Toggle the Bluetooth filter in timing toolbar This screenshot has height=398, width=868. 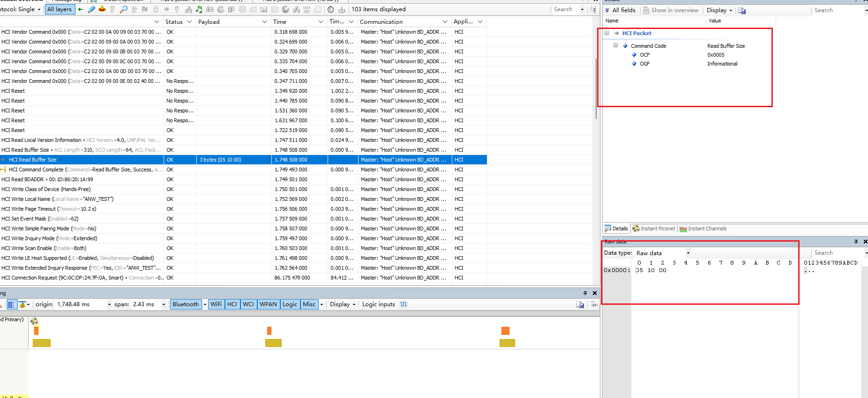[186, 304]
